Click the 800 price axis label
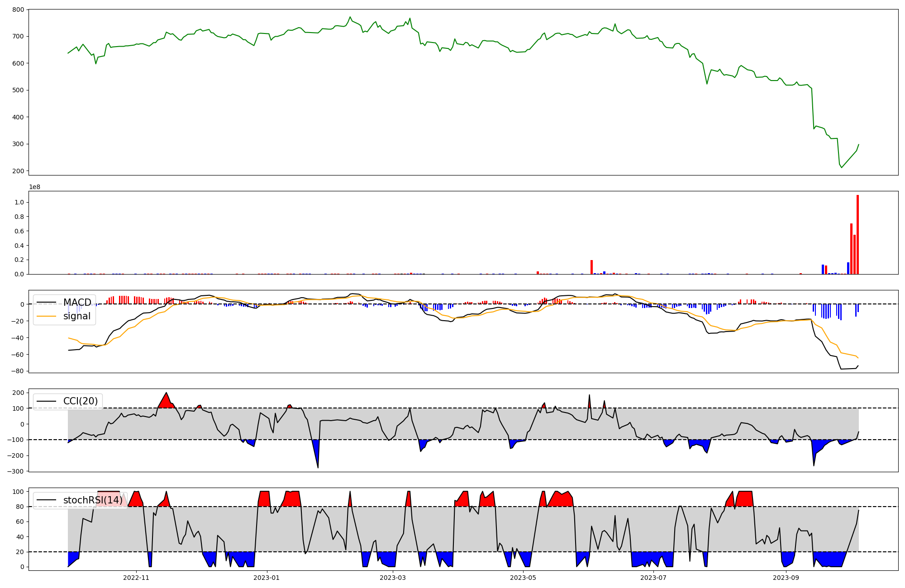The width and height of the screenshot is (905, 588). coord(19,9)
